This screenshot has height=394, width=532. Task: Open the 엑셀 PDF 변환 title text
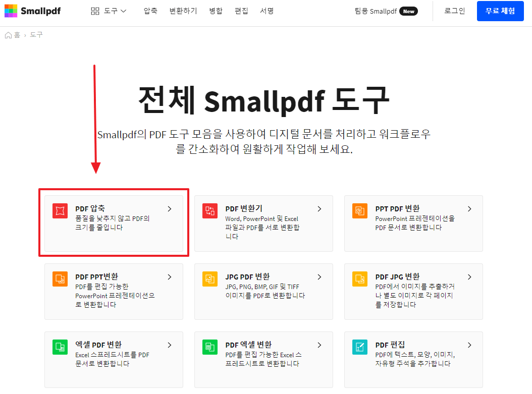[98, 345]
